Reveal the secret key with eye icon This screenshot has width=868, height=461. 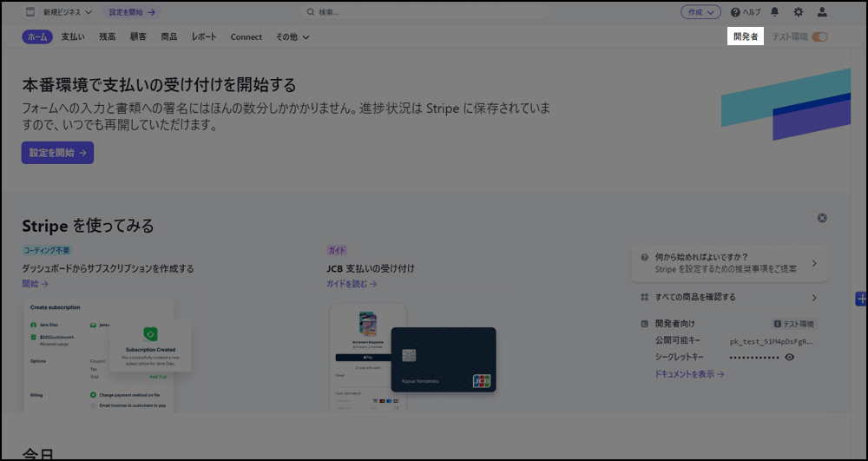pyautogui.click(x=790, y=357)
